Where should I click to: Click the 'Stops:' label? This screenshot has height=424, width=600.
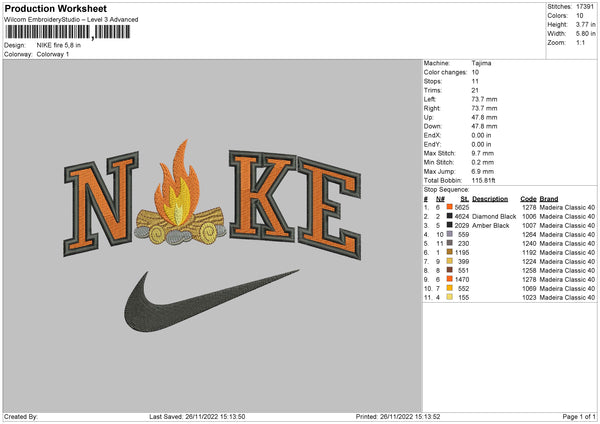(433, 81)
